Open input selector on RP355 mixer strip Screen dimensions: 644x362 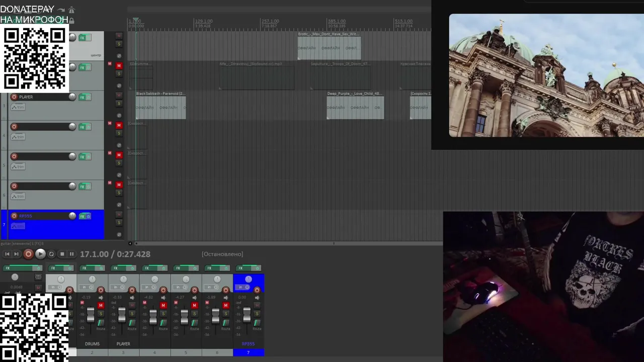[x=244, y=287]
